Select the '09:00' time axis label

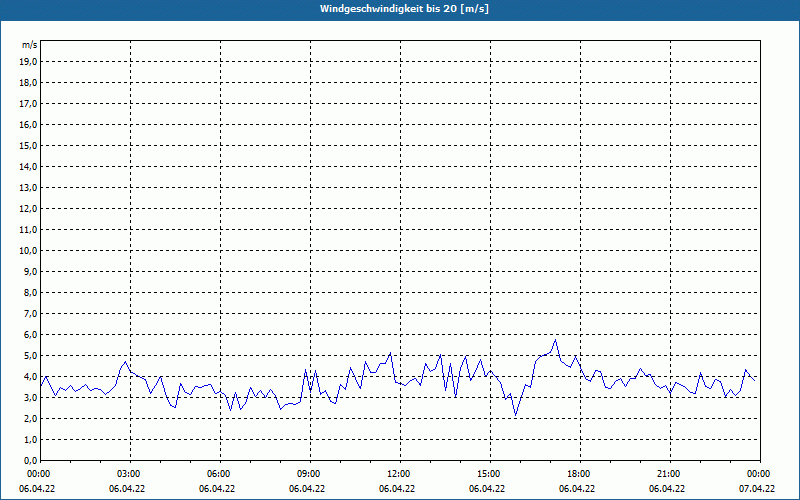click(x=310, y=473)
